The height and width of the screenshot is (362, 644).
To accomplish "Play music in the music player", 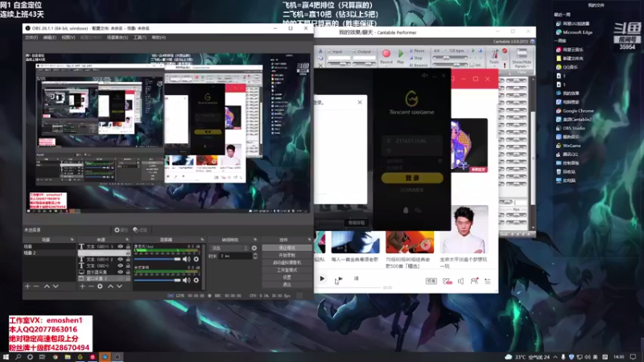I will (322, 278).
